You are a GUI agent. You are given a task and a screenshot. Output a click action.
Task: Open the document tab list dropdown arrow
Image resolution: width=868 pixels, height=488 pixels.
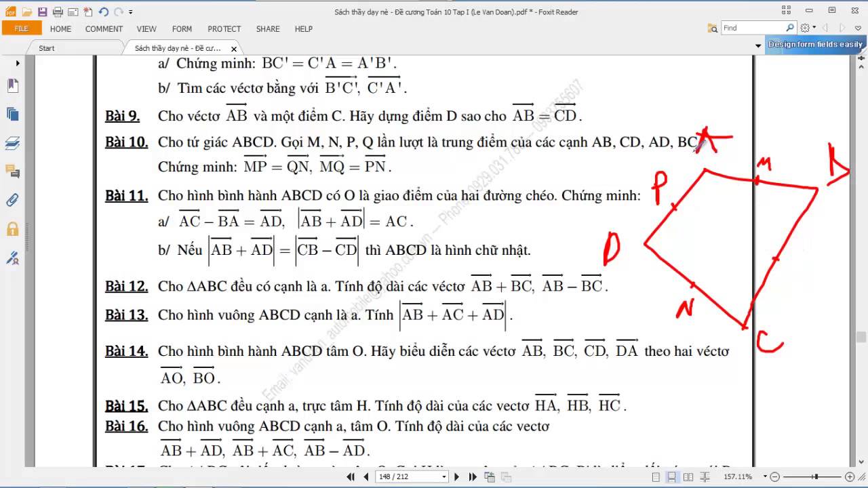(758, 46)
